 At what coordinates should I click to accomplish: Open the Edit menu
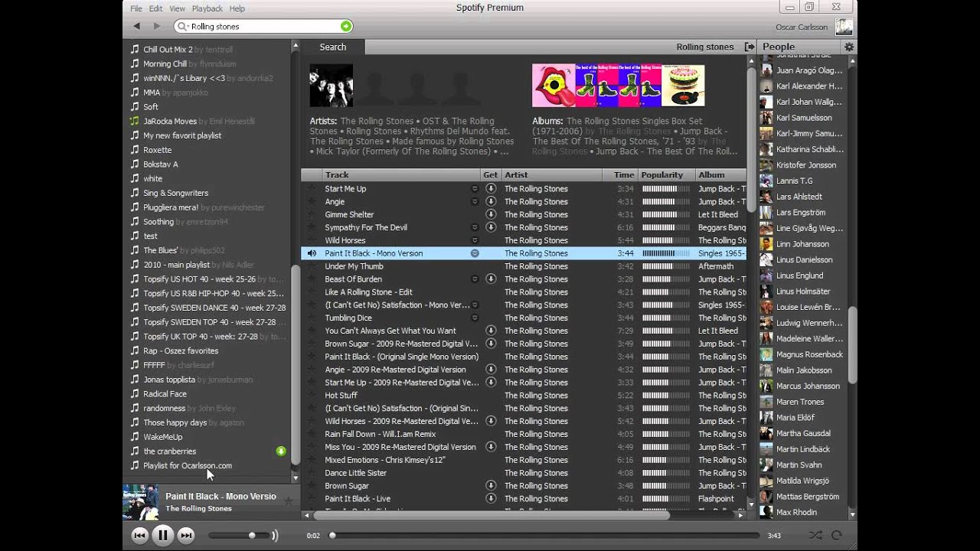[x=155, y=8]
